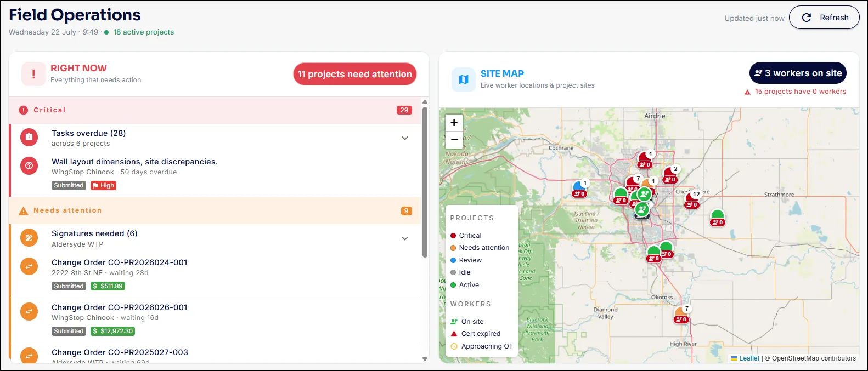Open the 11 projects need attention pill
The height and width of the screenshot is (371, 868).
355,74
